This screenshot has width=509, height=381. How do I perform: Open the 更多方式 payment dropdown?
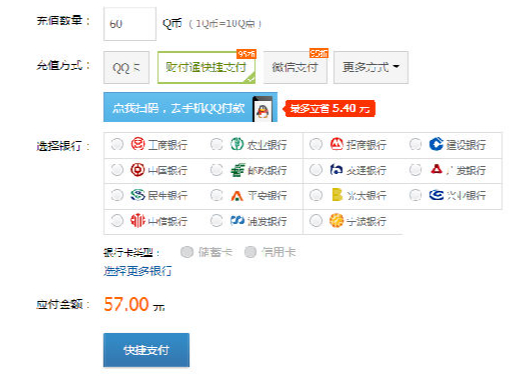(371, 67)
